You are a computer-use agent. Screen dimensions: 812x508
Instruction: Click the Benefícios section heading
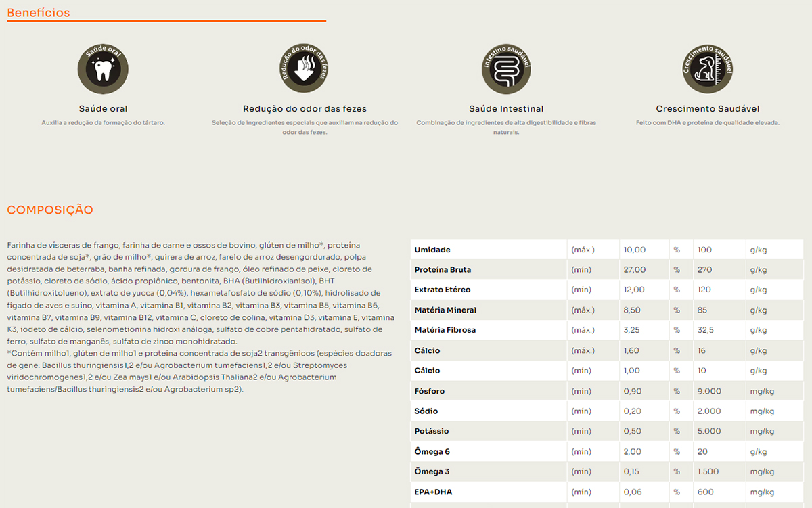pyautogui.click(x=39, y=13)
